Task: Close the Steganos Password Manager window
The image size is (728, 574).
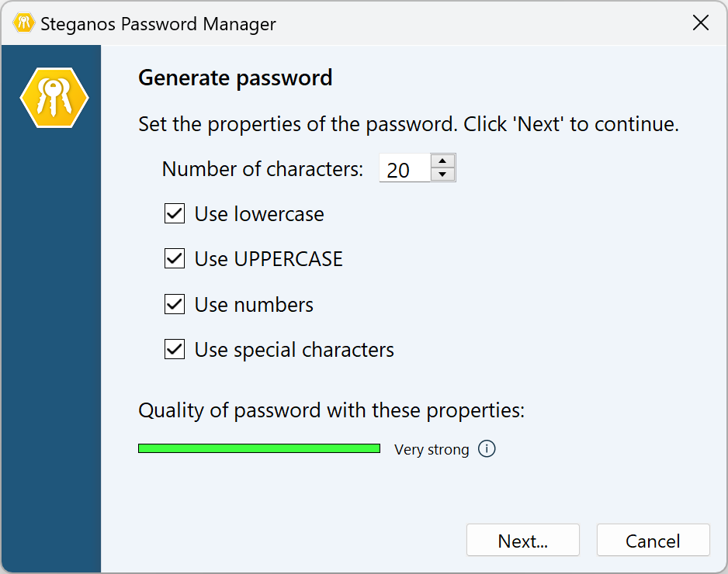Action: coord(700,23)
